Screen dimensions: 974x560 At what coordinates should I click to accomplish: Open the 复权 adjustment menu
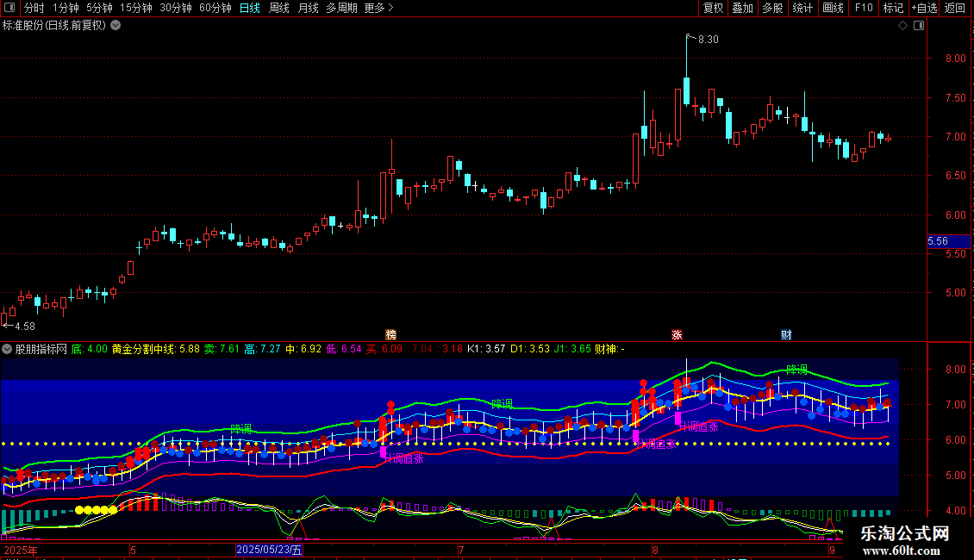(713, 8)
